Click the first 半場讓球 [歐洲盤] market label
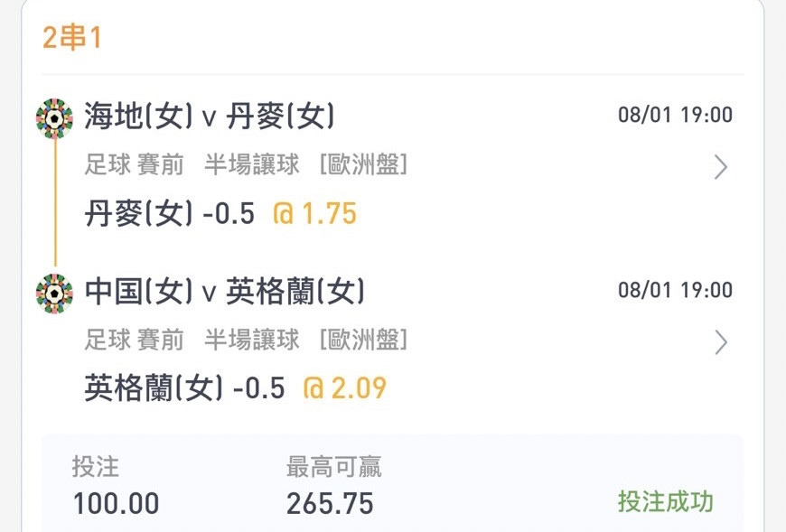Image resolution: width=786 pixels, height=532 pixels. point(305,164)
